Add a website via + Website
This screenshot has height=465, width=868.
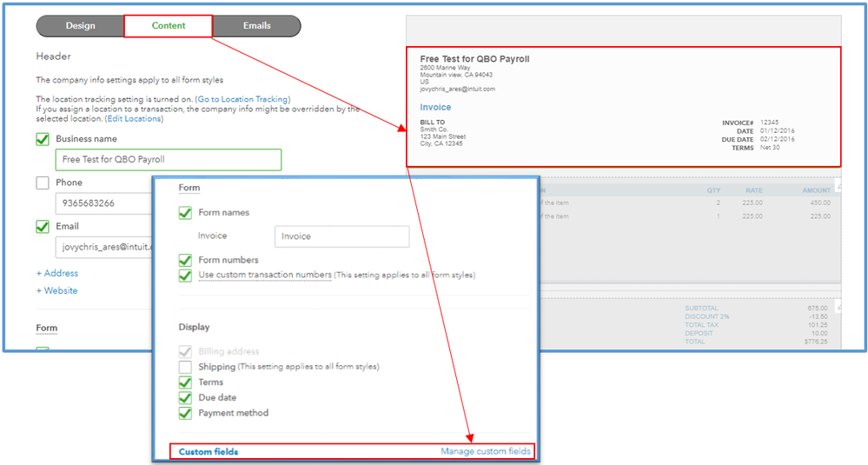[57, 290]
